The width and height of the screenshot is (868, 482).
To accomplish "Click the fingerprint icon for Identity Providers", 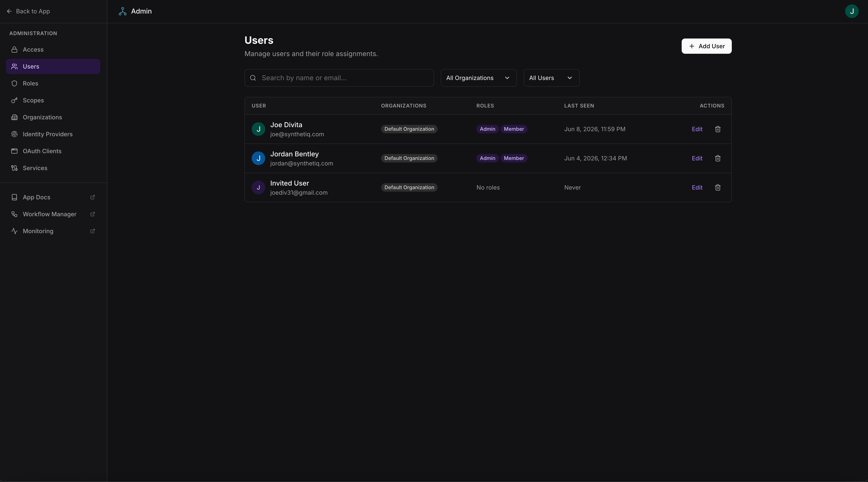I will point(14,134).
